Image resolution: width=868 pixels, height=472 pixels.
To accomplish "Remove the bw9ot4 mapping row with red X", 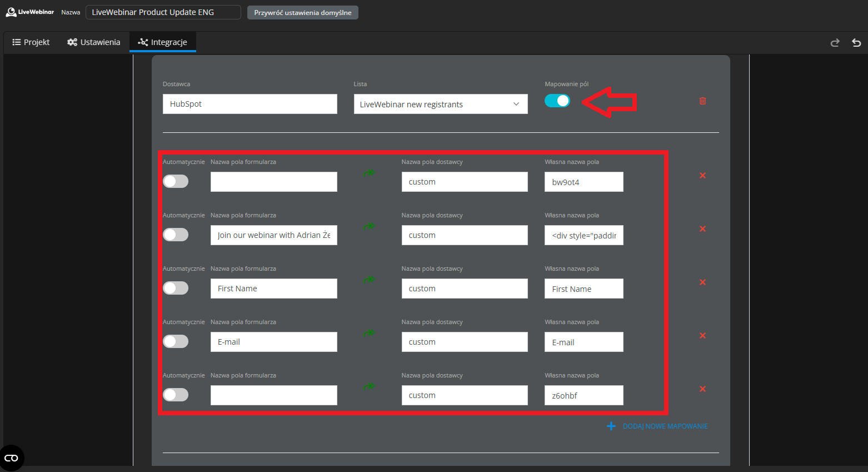I will click(702, 176).
